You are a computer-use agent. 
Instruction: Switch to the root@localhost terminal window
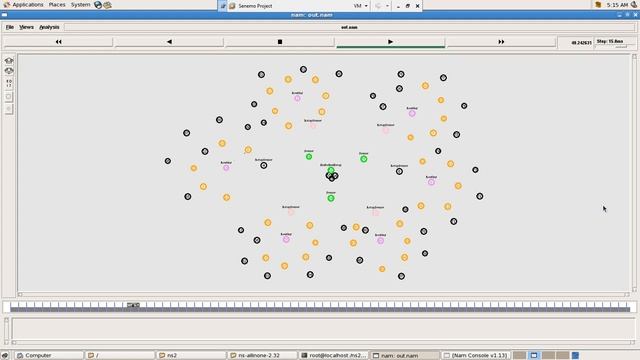click(334, 356)
